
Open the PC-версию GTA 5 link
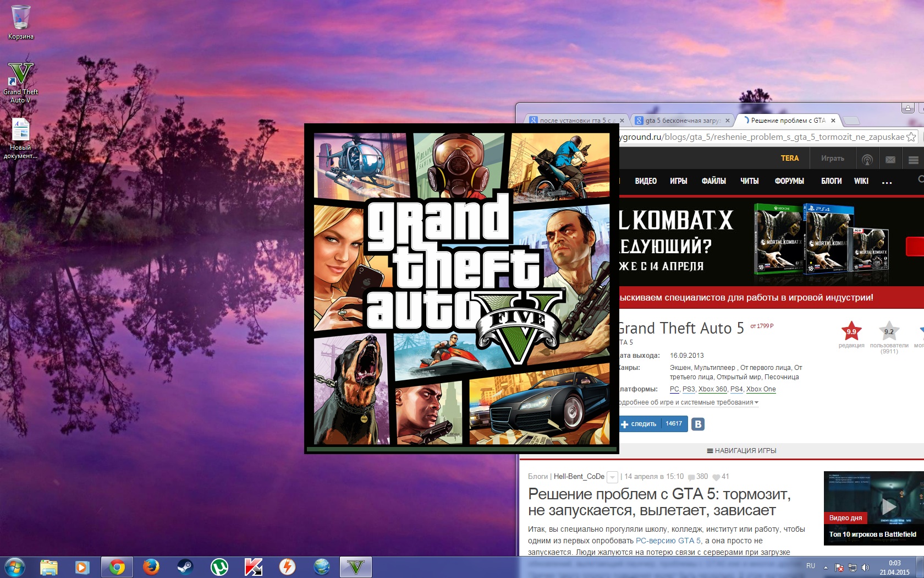[x=668, y=541]
